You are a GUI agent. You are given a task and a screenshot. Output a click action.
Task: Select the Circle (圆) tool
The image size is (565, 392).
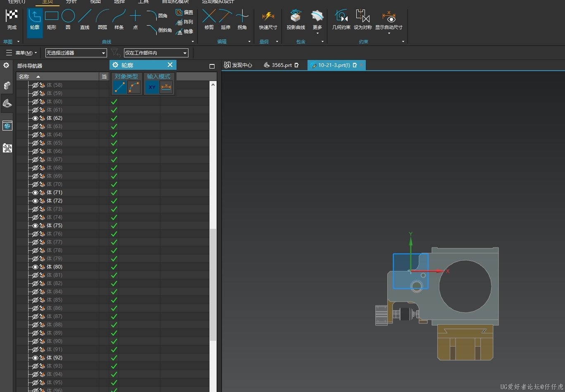pyautogui.click(x=68, y=20)
